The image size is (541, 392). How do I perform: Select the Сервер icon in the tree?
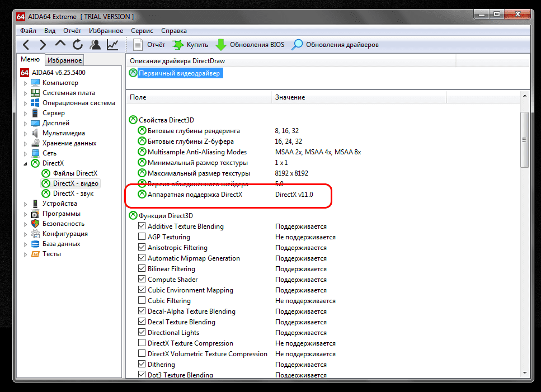35,113
